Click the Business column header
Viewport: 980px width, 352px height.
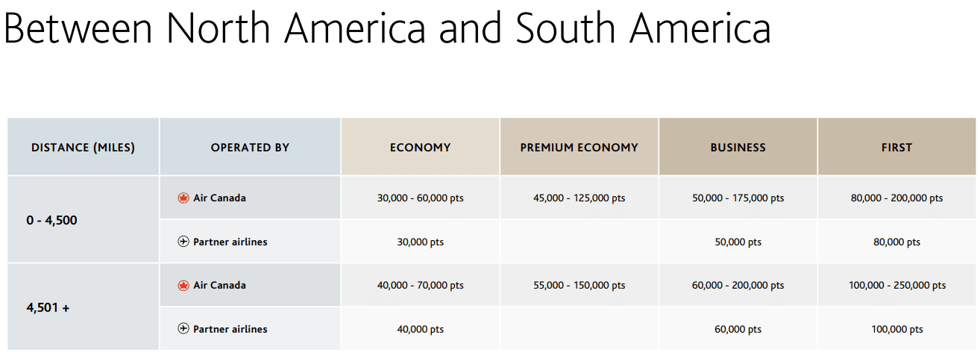(x=738, y=148)
